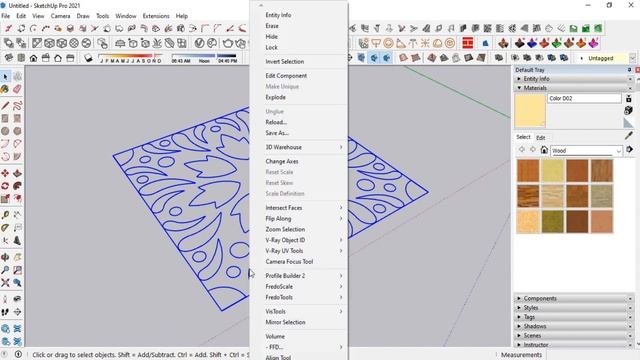The image size is (640, 360).
Task: Switch to the Materials Edit tab
Action: coord(541,138)
